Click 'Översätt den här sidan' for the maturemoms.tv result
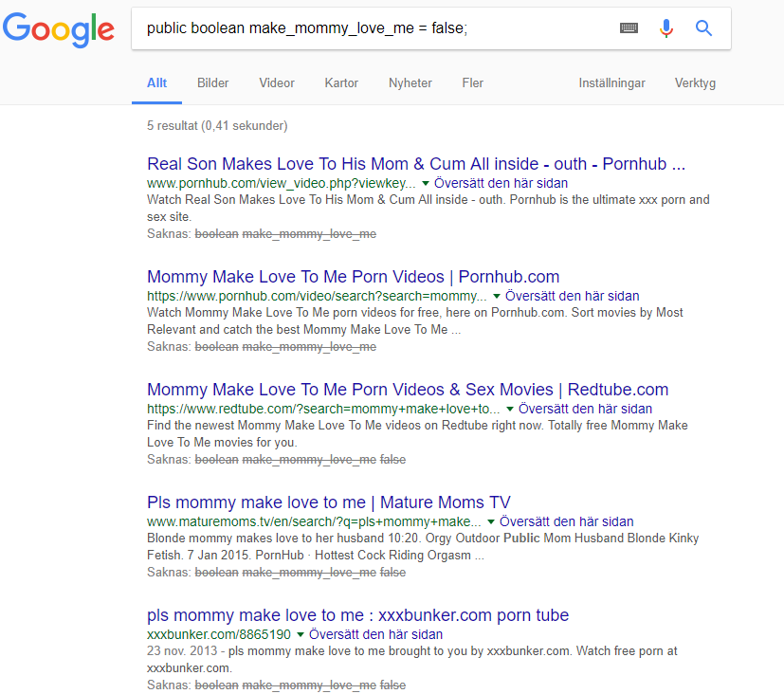 click(566, 521)
